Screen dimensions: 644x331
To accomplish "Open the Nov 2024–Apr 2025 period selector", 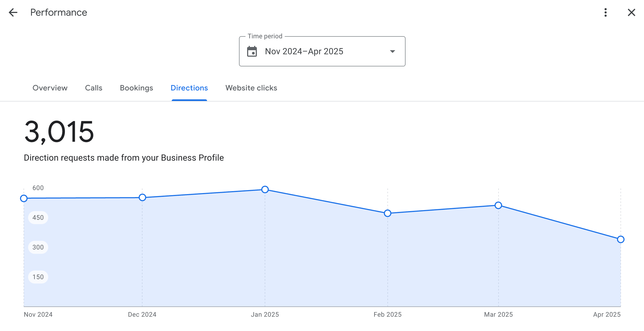I will click(x=304, y=51).
